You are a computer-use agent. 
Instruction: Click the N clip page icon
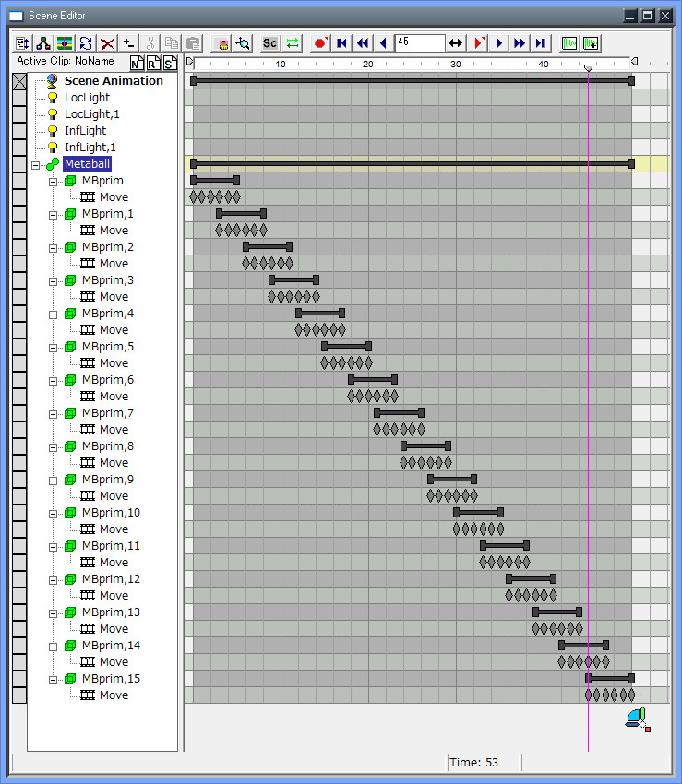click(137, 63)
